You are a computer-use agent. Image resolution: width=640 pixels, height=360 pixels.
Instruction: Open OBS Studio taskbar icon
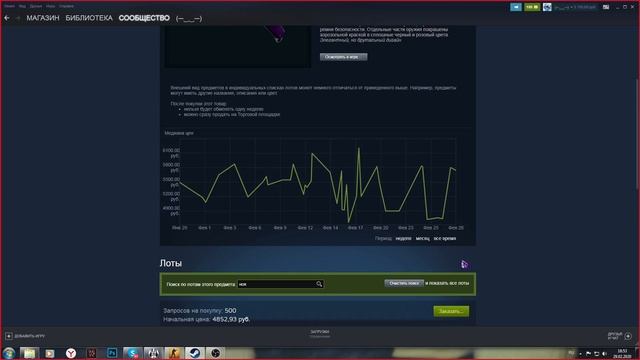point(216,353)
